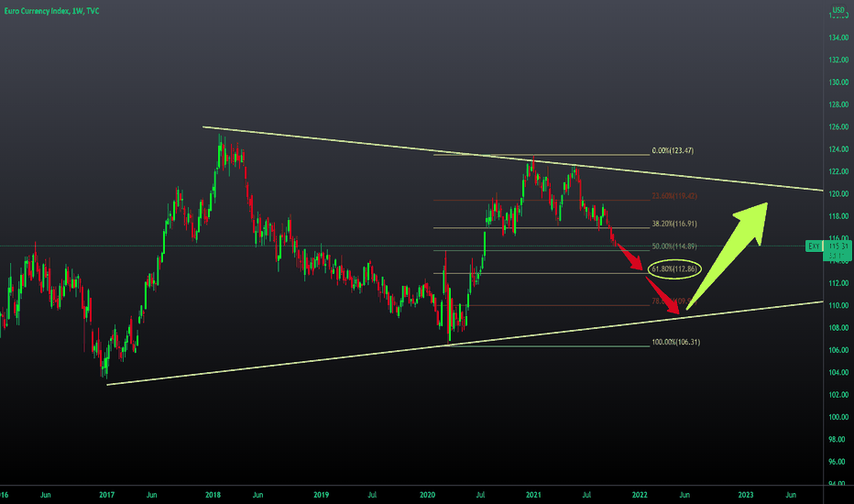Open the USD currency label on the price axis
This screenshot has height=504, width=854.
click(838, 10)
